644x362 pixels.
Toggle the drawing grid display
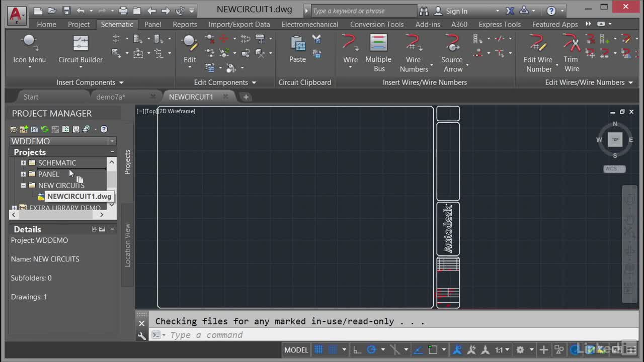[x=318, y=350]
